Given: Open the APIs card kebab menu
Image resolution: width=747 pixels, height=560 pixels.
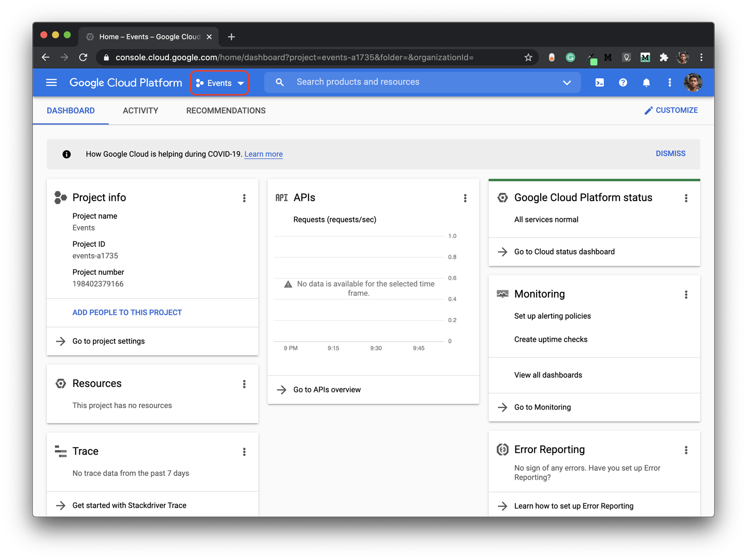Looking at the screenshot, I should coord(465,198).
